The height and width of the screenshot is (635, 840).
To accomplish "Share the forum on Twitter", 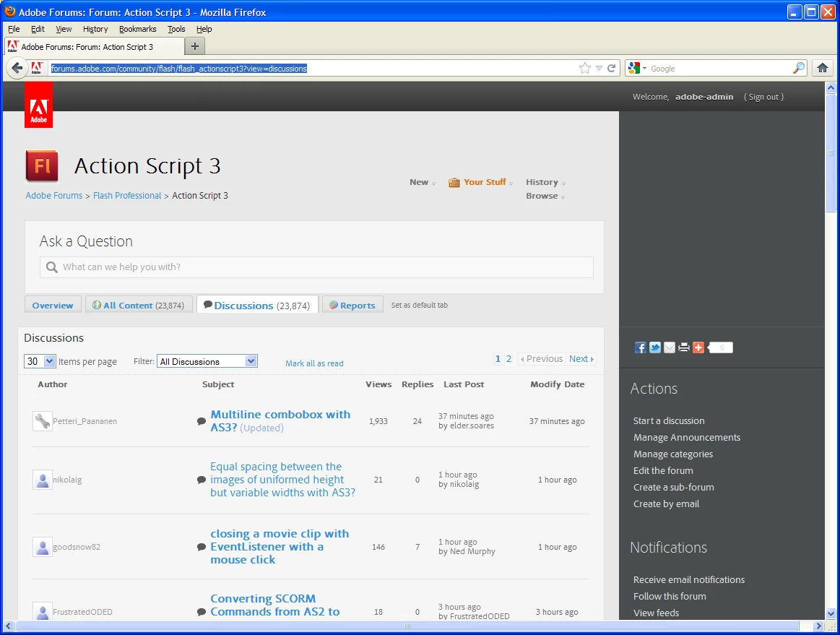I will [x=654, y=347].
